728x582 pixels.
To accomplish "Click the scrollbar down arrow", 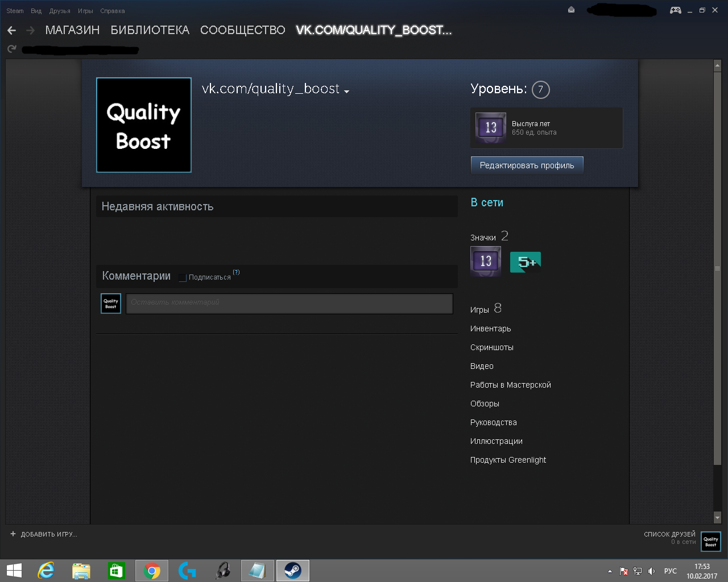I will (717, 518).
